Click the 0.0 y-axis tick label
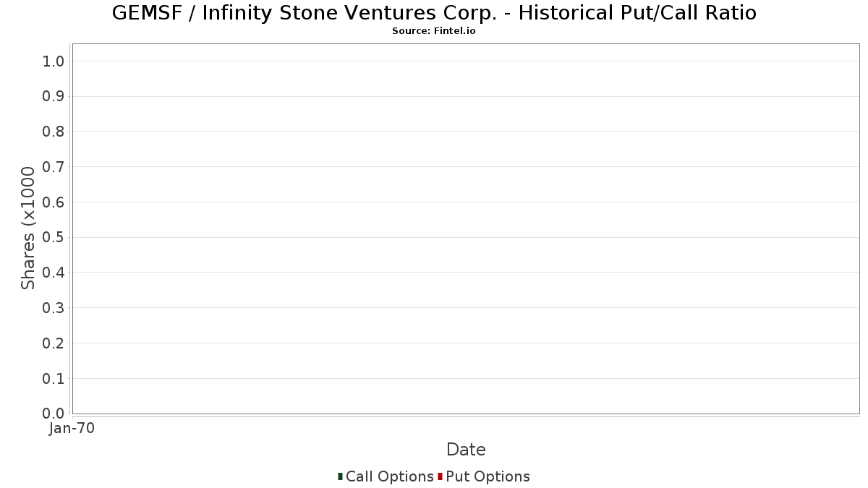This screenshot has width=868, height=488. [54, 414]
